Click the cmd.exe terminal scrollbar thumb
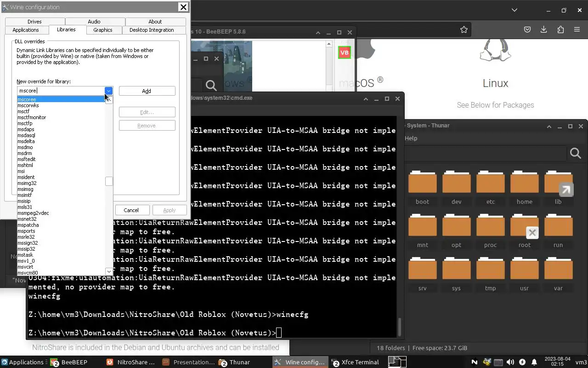This screenshot has height=368, width=588. pos(399,327)
